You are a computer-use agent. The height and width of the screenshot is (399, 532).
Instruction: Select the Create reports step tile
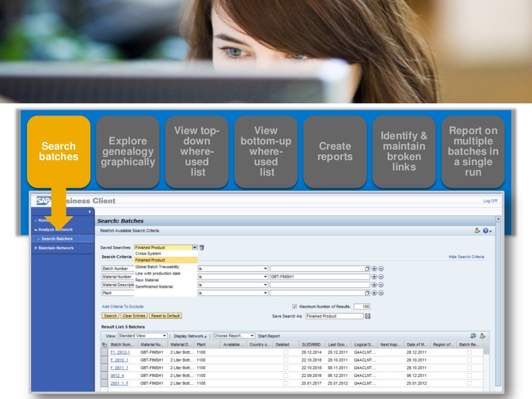pos(335,152)
